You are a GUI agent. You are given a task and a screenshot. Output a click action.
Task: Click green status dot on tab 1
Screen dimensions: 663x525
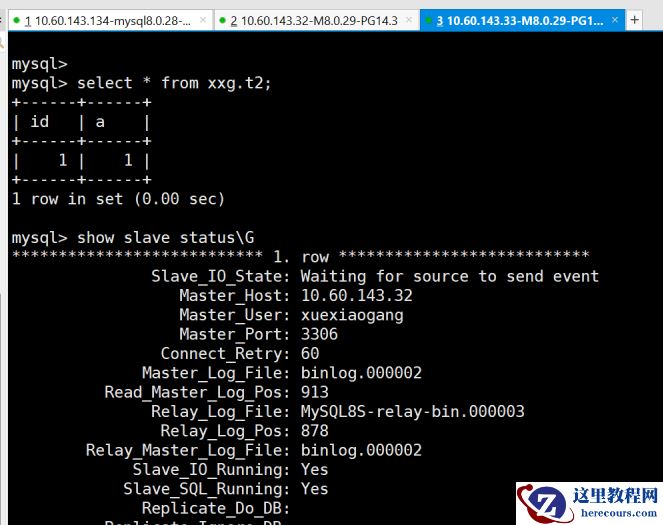[16, 20]
